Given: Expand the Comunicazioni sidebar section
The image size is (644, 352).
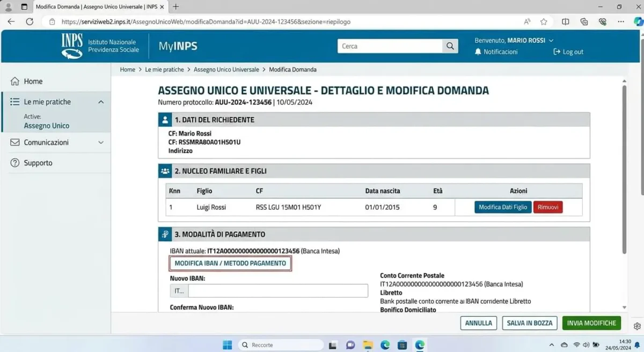Looking at the screenshot, I should [100, 142].
